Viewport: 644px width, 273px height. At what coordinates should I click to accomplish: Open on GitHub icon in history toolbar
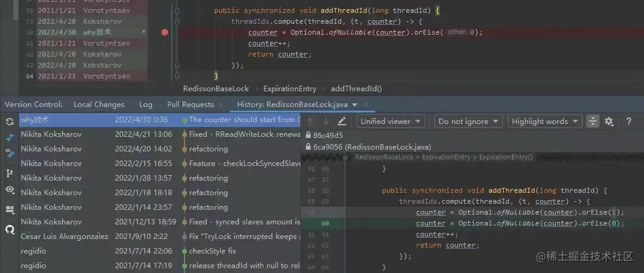point(10,229)
